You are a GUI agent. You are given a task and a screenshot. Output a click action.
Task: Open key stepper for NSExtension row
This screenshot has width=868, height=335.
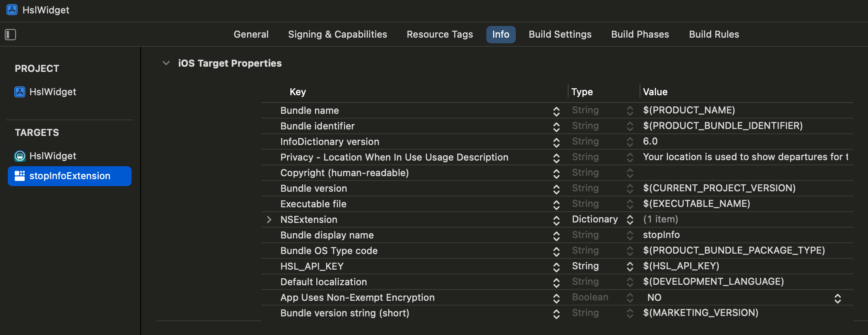pos(556,220)
